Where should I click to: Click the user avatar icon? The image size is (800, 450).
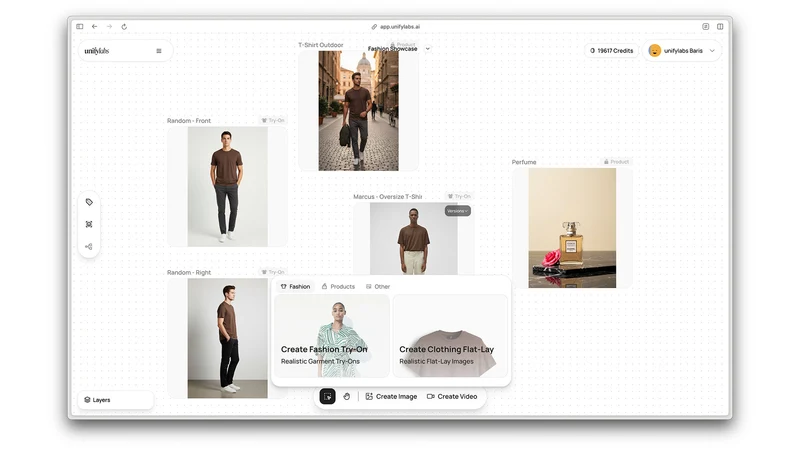(655, 51)
